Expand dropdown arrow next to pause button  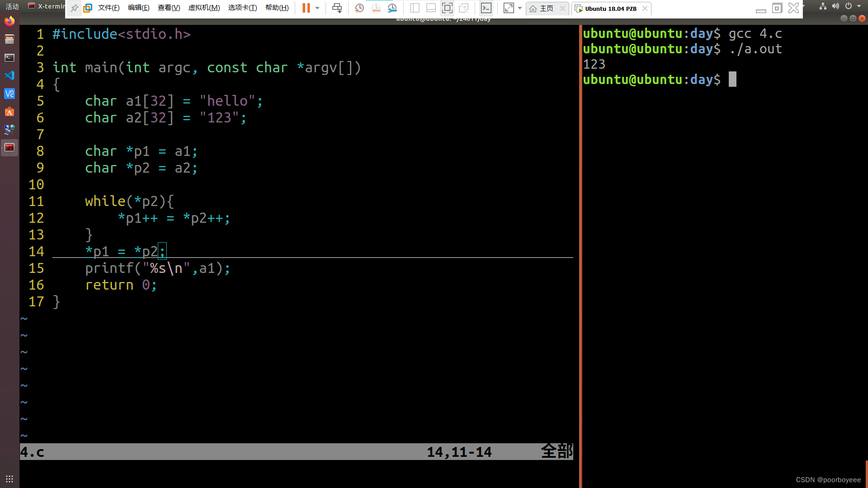coord(317,8)
